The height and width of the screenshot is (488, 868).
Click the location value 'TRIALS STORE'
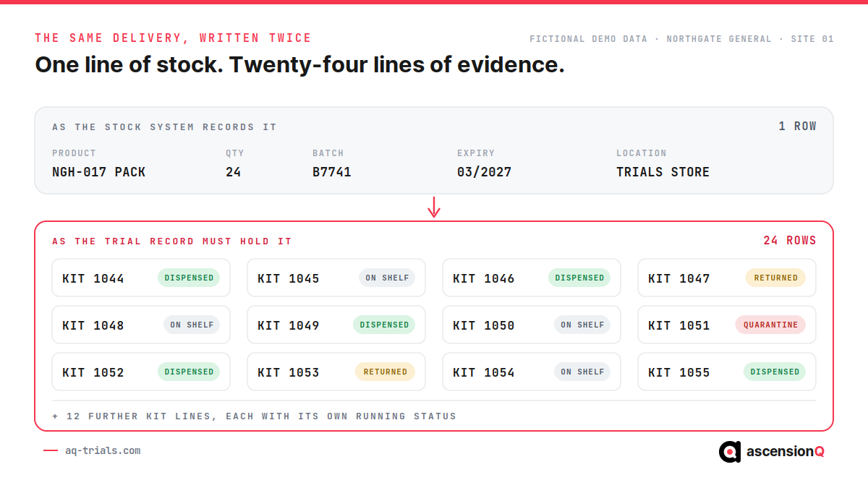click(x=663, y=172)
